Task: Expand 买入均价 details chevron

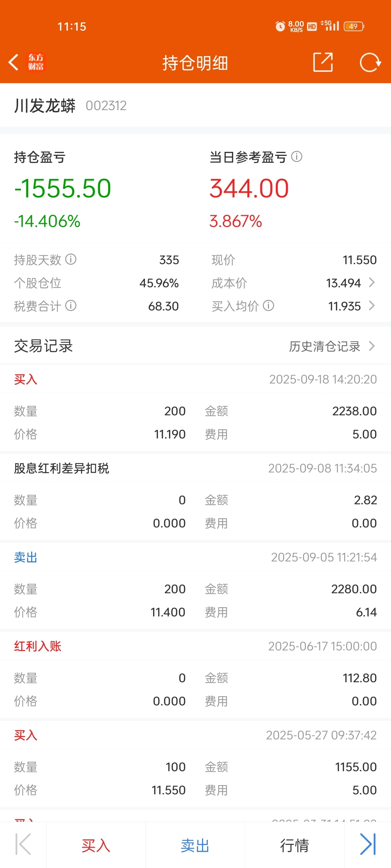Action: click(x=371, y=306)
